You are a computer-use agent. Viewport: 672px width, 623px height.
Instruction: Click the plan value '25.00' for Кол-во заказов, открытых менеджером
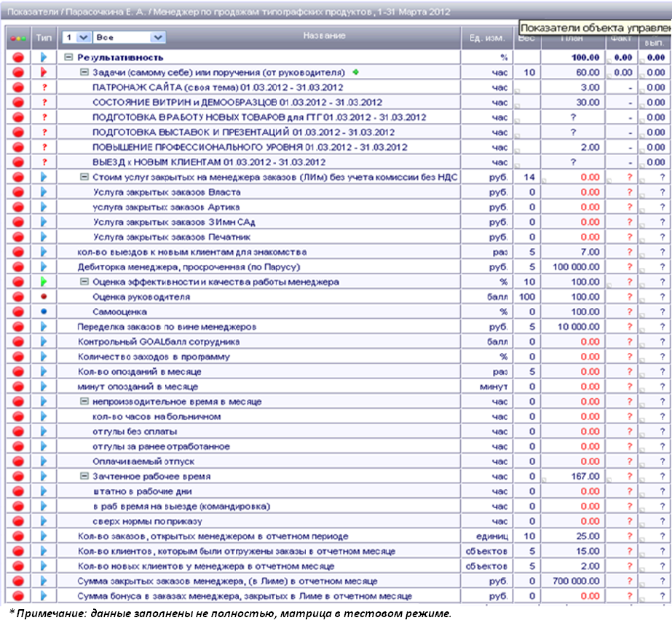click(x=588, y=536)
